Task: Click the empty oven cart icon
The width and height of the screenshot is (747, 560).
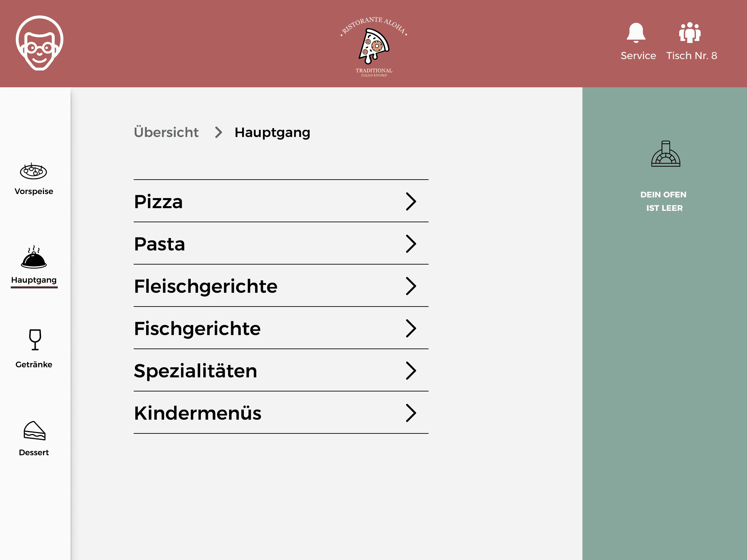Action: click(x=665, y=154)
